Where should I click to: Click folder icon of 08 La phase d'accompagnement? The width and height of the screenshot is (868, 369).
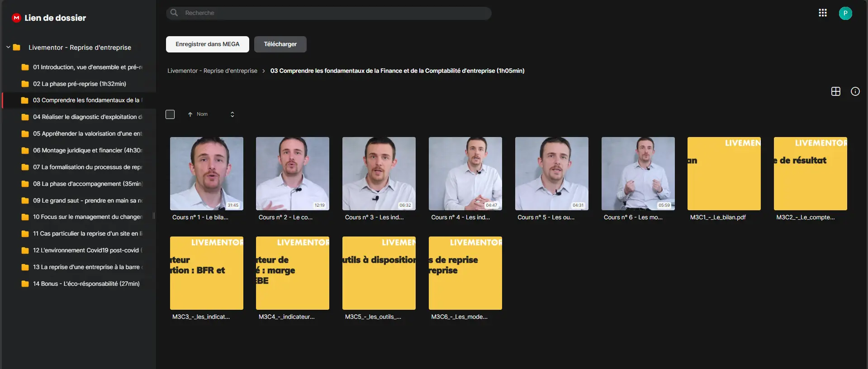pos(25,184)
